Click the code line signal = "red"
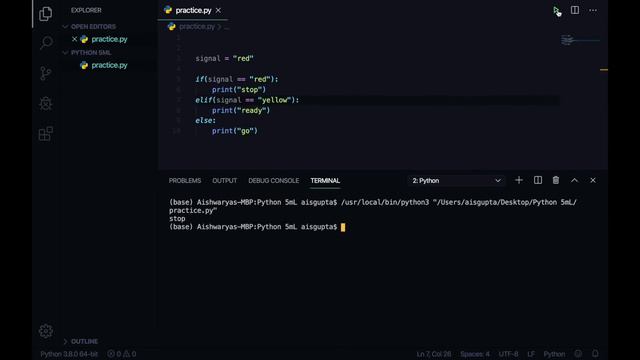 pos(224,58)
